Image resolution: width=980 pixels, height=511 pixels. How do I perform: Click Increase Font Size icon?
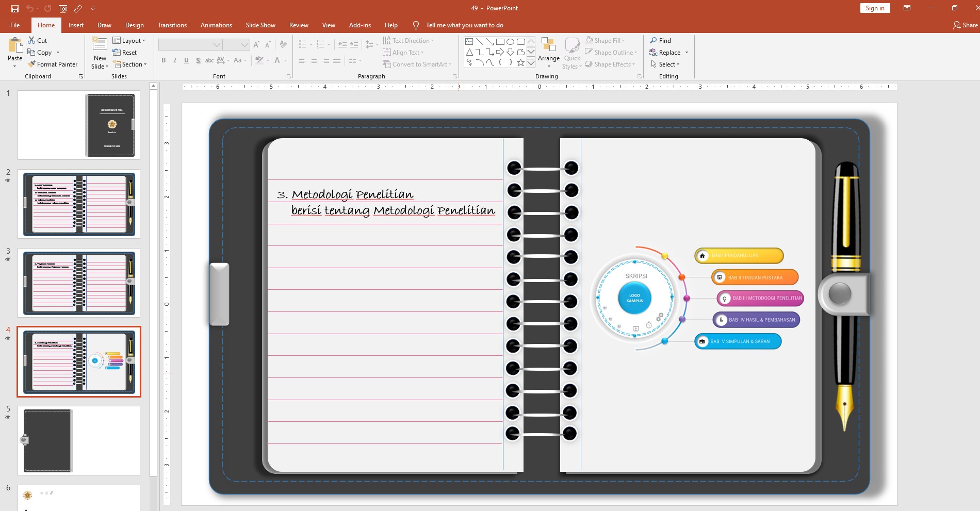[x=256, y=45]
